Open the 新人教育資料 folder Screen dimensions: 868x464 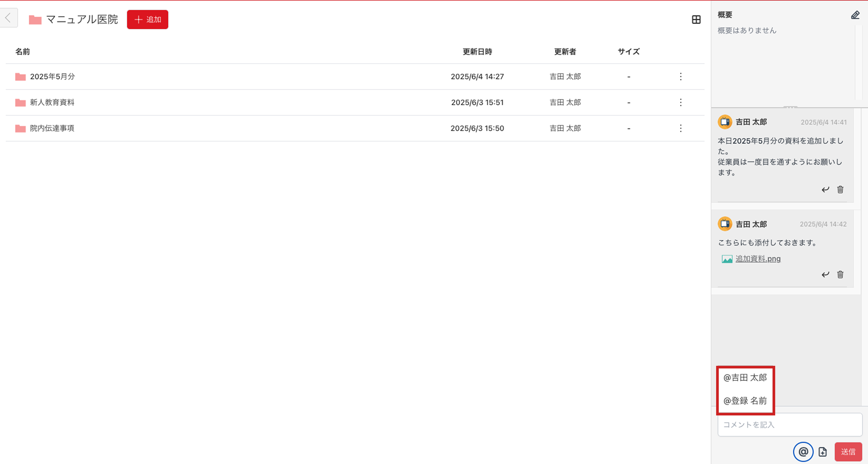click(x=52, y=102)
